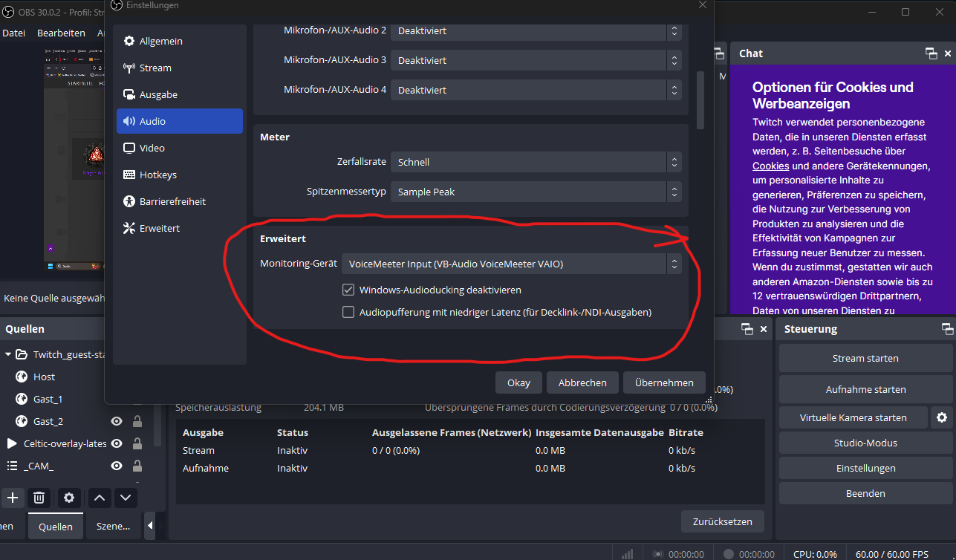
Task: Enable Audiopufferung mit niedriger Latenz checkbox
Action: click(x=348, y=312)
